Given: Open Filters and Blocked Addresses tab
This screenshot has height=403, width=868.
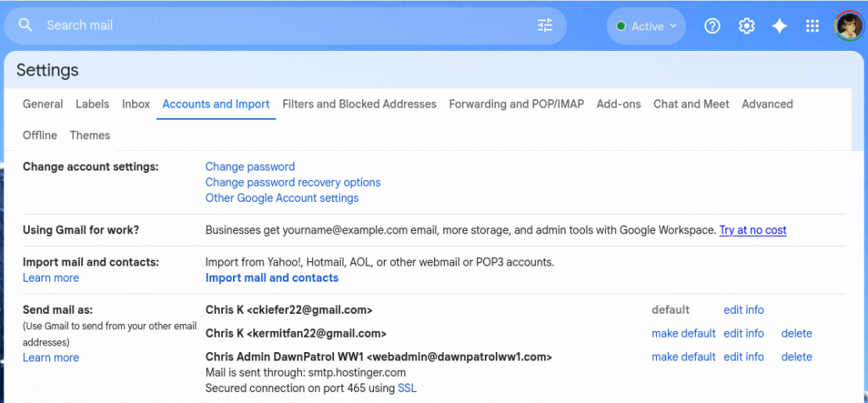Looking at the screenshot, I should (x=359, y=104).
